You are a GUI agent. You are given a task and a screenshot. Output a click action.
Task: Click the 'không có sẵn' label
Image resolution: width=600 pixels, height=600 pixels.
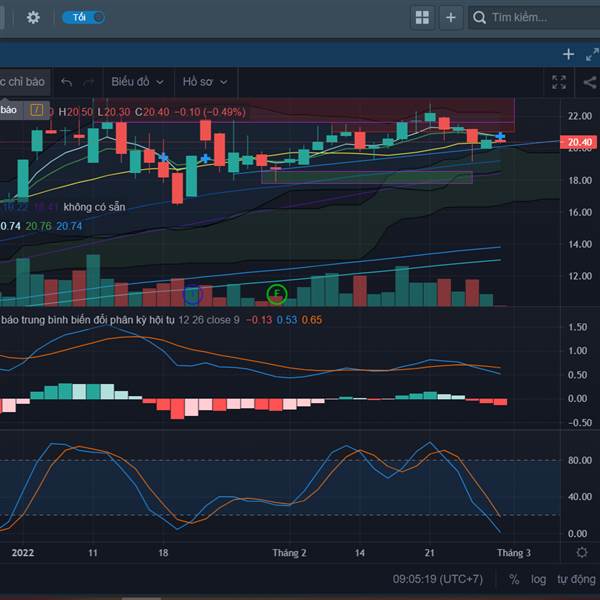94,207
